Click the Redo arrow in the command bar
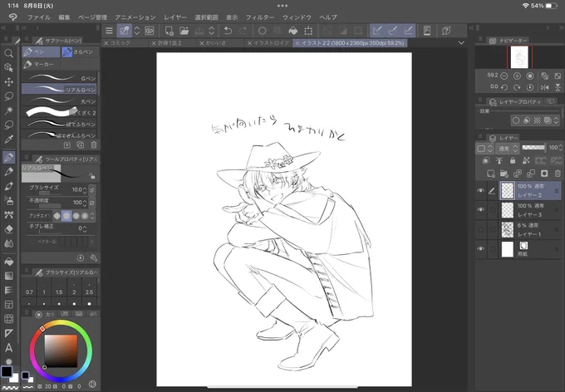 (243, 31)
